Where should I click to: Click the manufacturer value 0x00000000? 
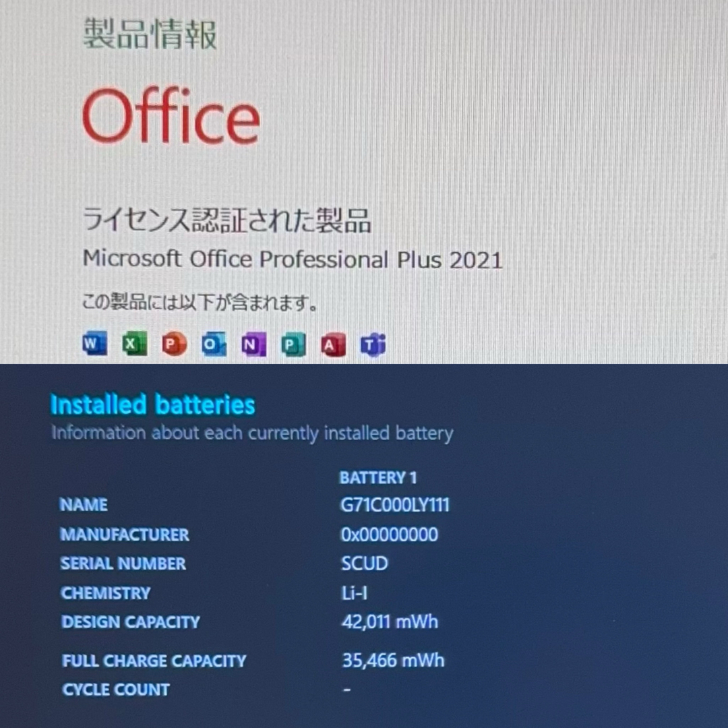389,535
